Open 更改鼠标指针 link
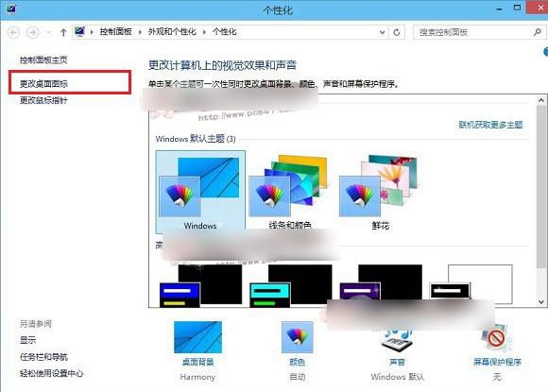The image size is (548, 392). tap(43, 101)
